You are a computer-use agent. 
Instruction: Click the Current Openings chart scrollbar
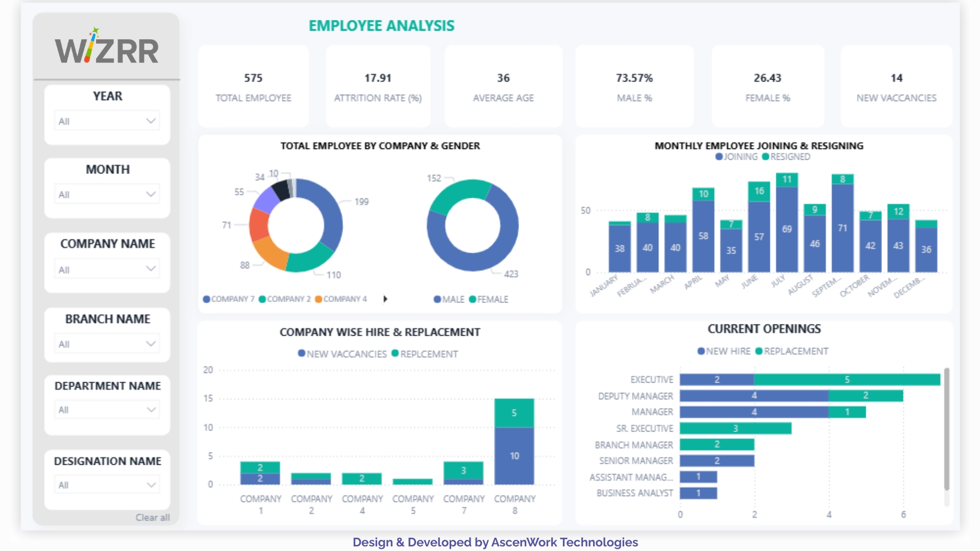click(946, 429)
